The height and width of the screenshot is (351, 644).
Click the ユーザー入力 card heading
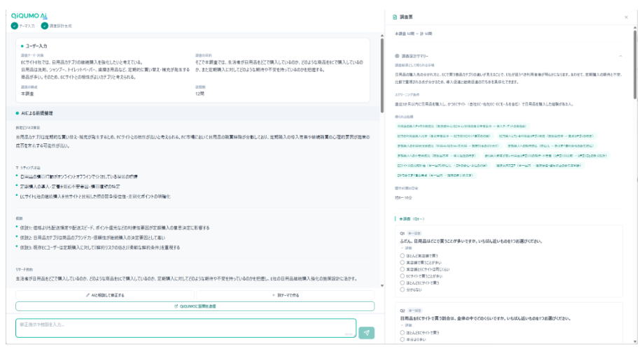click(x=36, y=46)
